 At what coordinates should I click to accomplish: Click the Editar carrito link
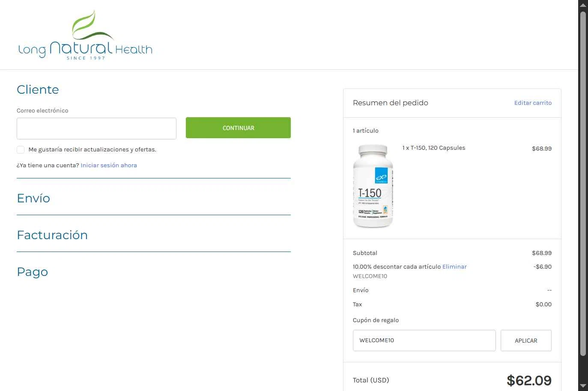click(x=533, y=103)
